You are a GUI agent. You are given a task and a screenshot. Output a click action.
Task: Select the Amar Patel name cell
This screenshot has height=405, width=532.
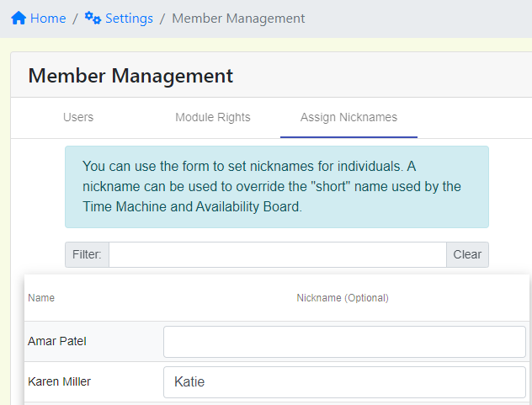(x=57, y=341)
